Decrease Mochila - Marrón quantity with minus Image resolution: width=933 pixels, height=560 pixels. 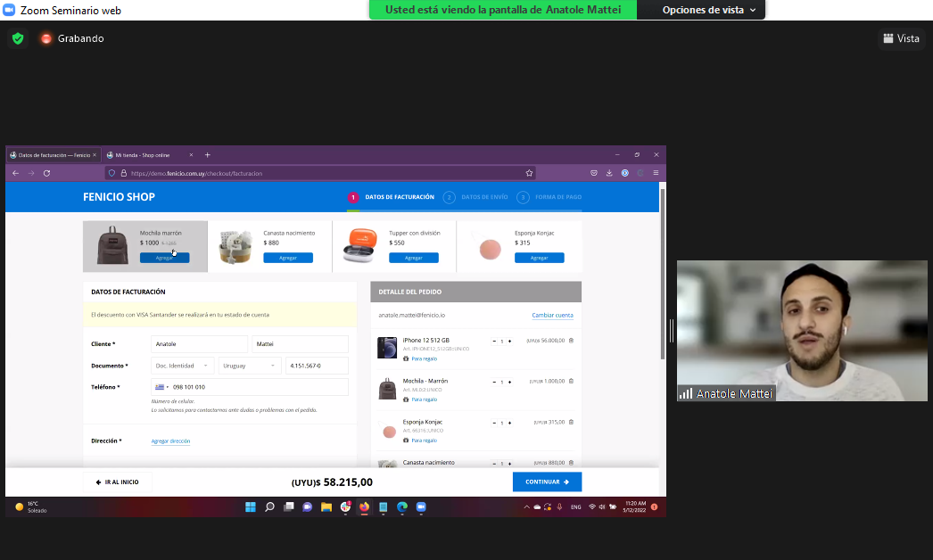(x=494, y=381)
